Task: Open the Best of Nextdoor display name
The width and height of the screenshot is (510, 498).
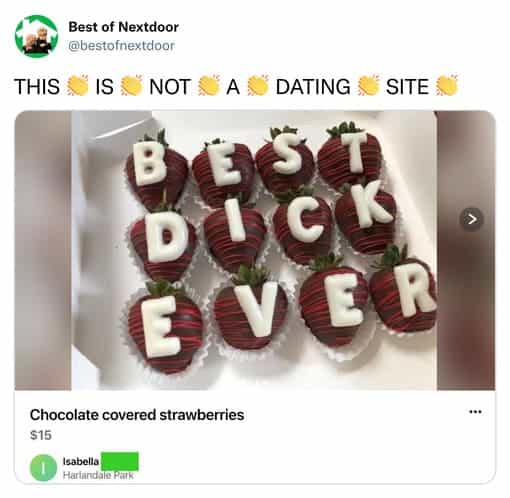Action: tap(123, 27)
